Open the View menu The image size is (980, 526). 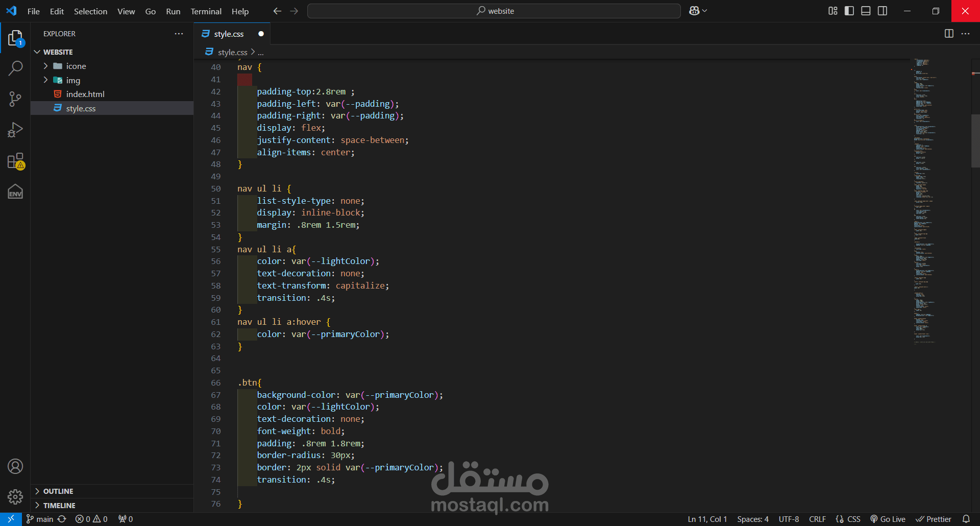tap(126, 11)
